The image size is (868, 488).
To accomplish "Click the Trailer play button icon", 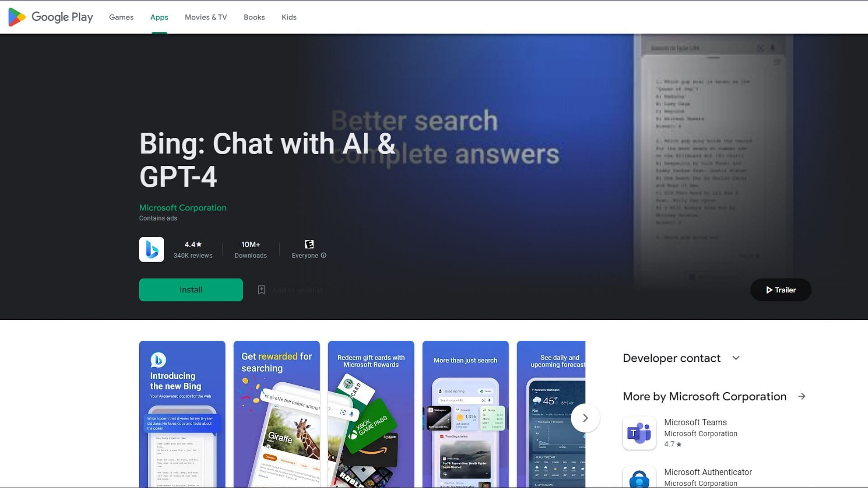I will [x=769, y=290].
